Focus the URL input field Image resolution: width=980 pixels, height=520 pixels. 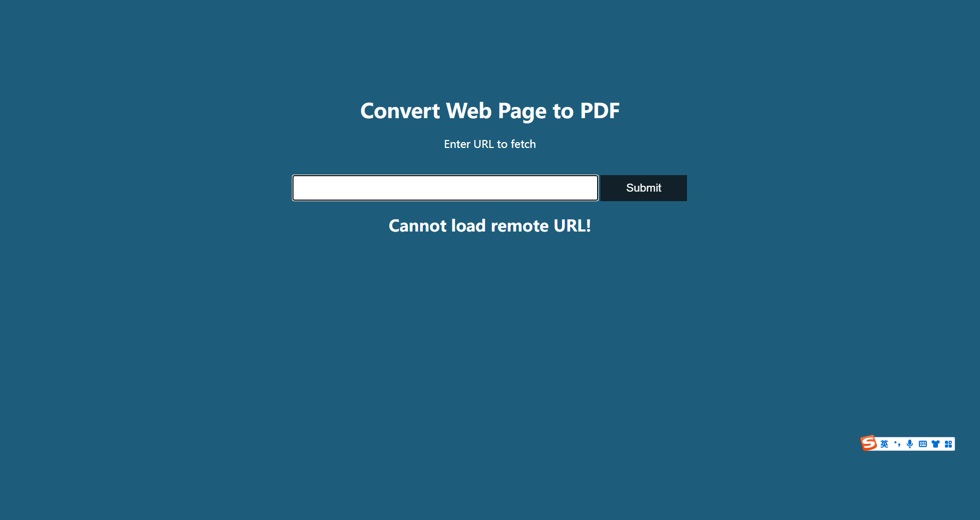pyautogui.click(x=445, y=188)
